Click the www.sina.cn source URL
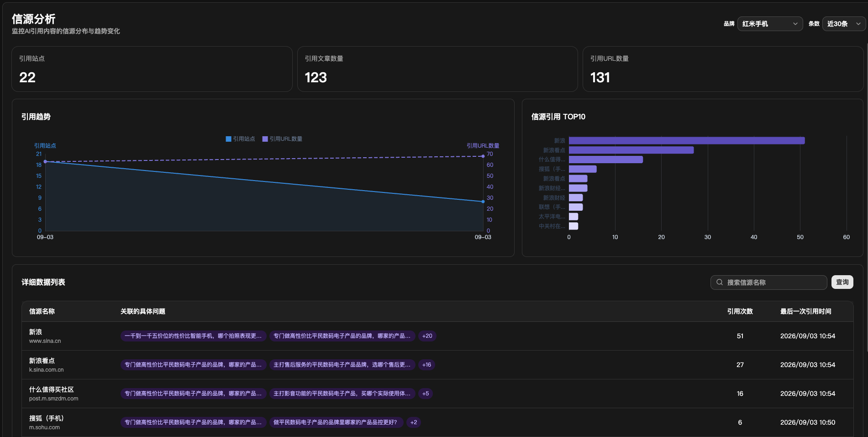Viewport: 868px width, 437px height. tap(45, 341)
